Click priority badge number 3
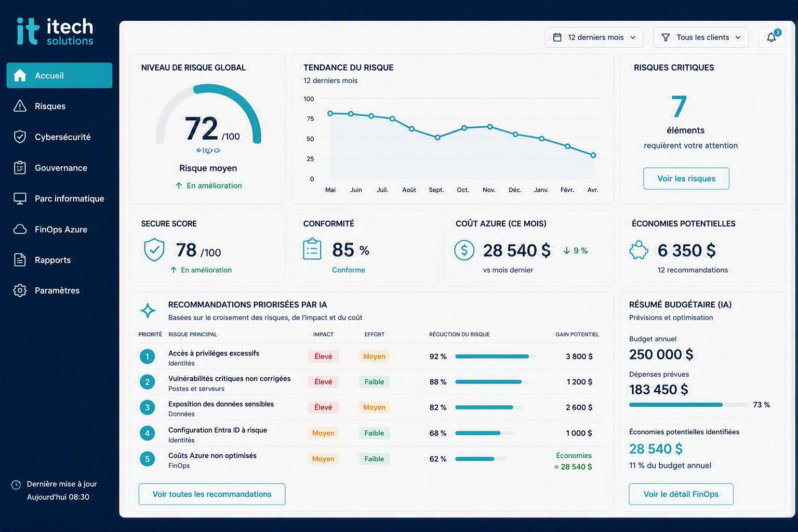The image size is (798, 532). tap(147, 407)
